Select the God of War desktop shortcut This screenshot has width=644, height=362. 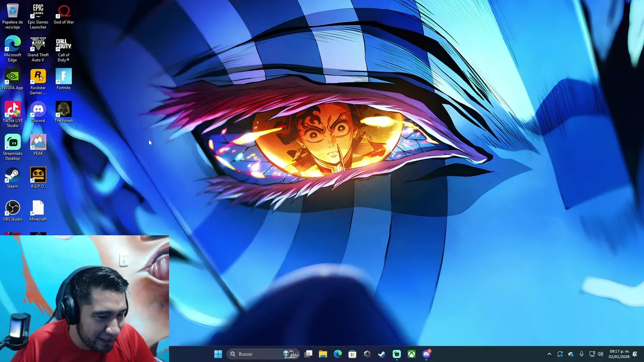click(x=63, y=14)
